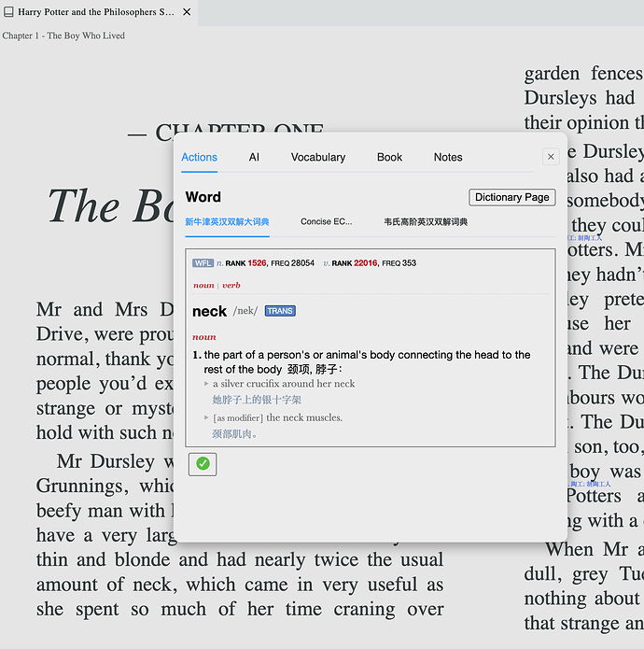The width and height of the screenshot is (644, 649).
Task: Click the translation 她脖子上的银十字架
Action: (257, 400)
